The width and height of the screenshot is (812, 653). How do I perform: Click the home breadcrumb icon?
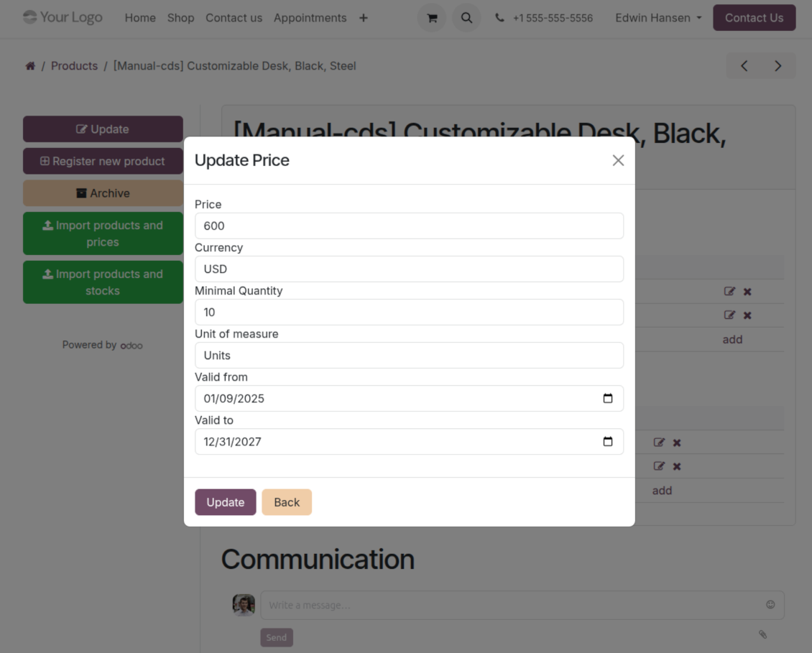tap(30, 66)
